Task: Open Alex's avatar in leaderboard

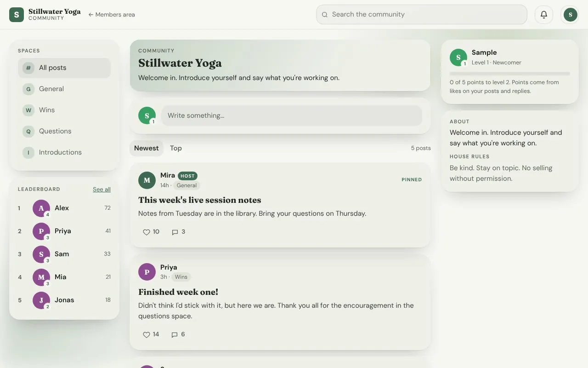Action: pos(41,208)
